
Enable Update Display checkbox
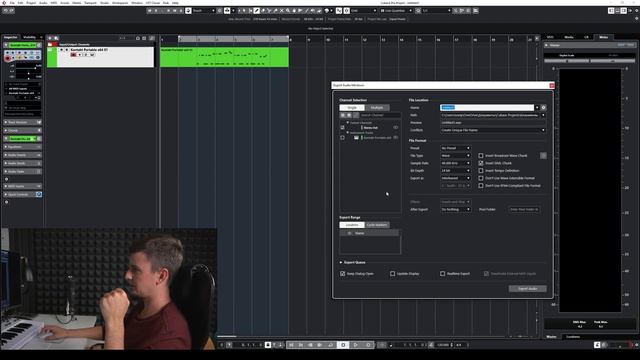coord(393,273)
